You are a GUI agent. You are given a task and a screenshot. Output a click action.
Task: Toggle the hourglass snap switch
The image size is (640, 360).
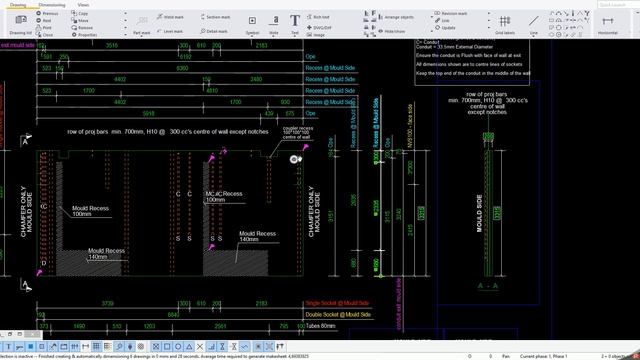pos(222,347)
